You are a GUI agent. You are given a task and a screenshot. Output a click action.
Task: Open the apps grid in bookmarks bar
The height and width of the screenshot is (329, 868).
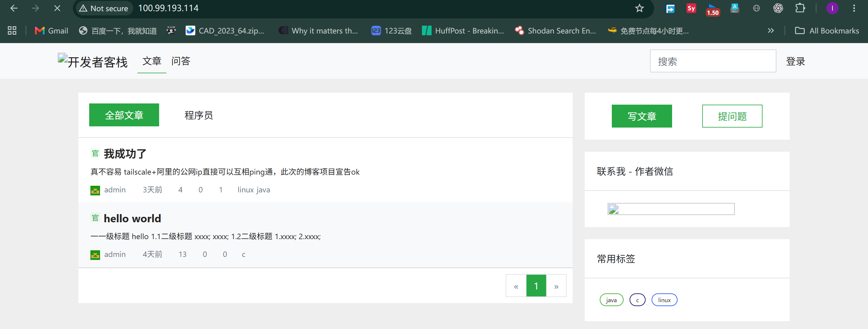[x=12, y=31]
